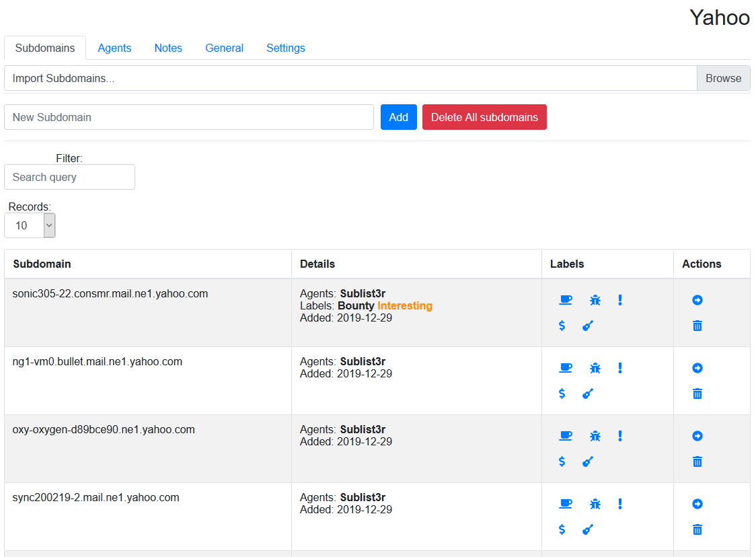The width and height of the screenshot is (756, 557).
Task: Delete ng1-vm0.bullet.mail subdomain with trash icon
Action: (697, 394)
